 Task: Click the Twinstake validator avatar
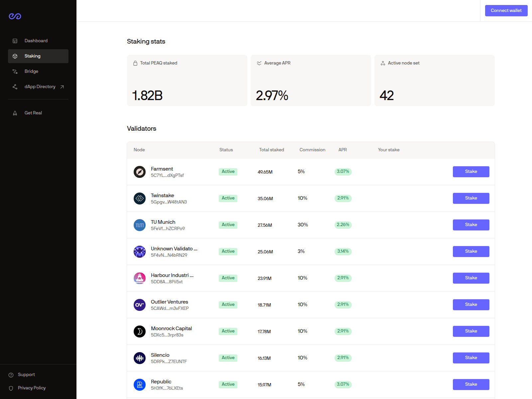click(140, 199)
